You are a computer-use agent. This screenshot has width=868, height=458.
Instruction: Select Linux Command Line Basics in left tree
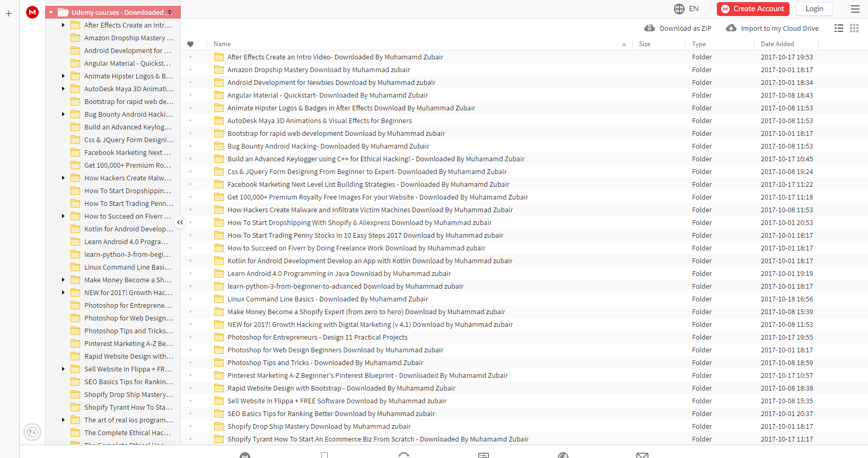(128, 267)
